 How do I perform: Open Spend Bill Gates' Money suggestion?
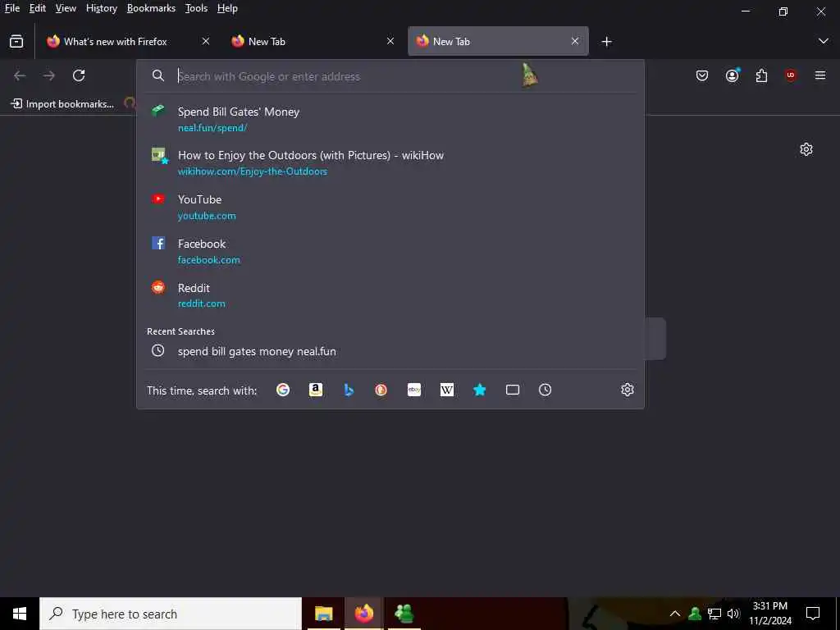[x=390, y=119]
